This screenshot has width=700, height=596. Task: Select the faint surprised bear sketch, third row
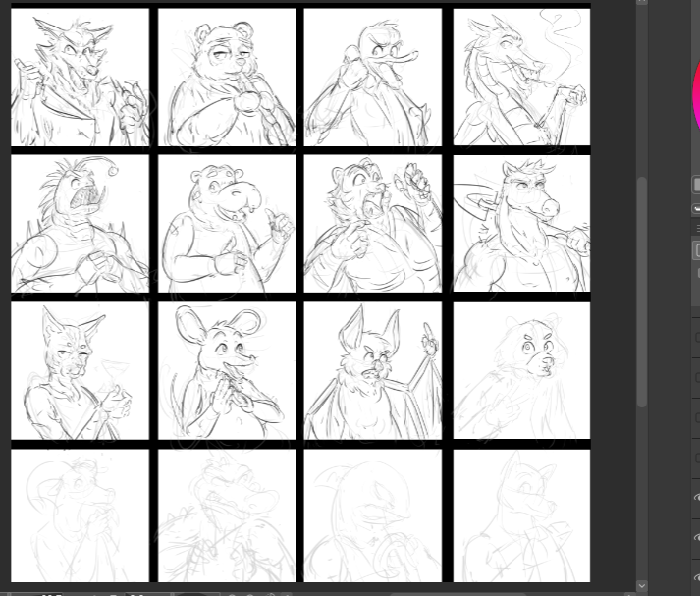tap(521, 370)
